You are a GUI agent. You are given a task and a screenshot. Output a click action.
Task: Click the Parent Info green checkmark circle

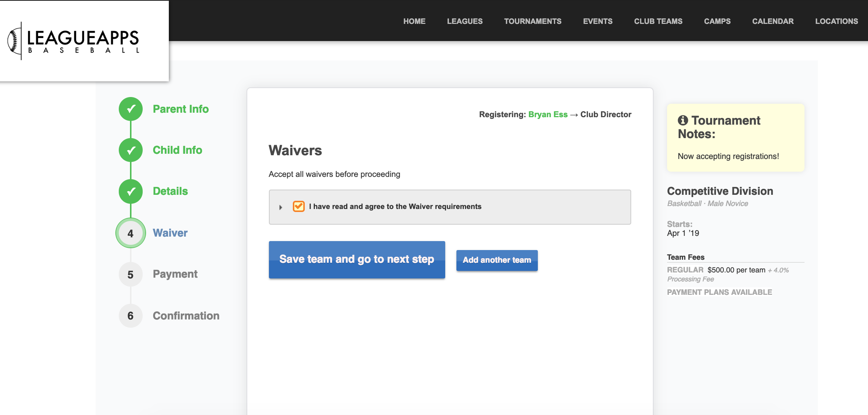point(131,109)
